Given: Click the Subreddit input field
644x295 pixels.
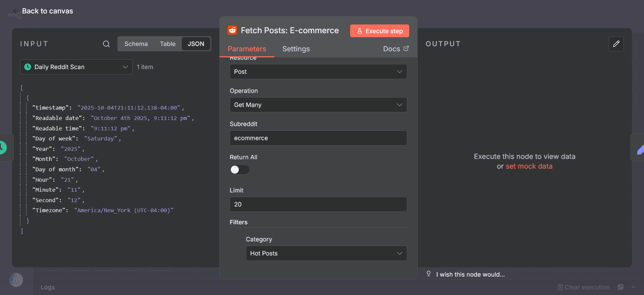Looking at the screenshot, I should [x=318, y=138].
